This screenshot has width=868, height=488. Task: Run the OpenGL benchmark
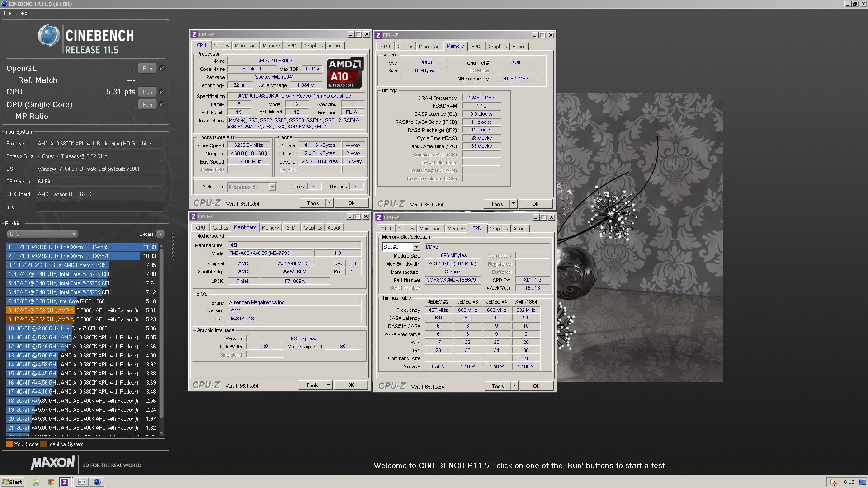147,69
